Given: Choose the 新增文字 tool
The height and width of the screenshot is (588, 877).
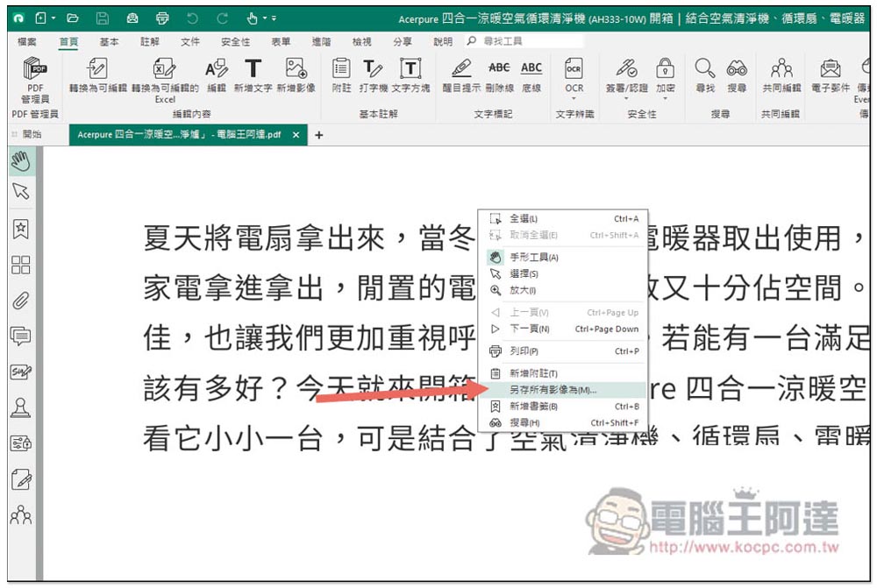Looking at the screenshot, I should point(253,74).
